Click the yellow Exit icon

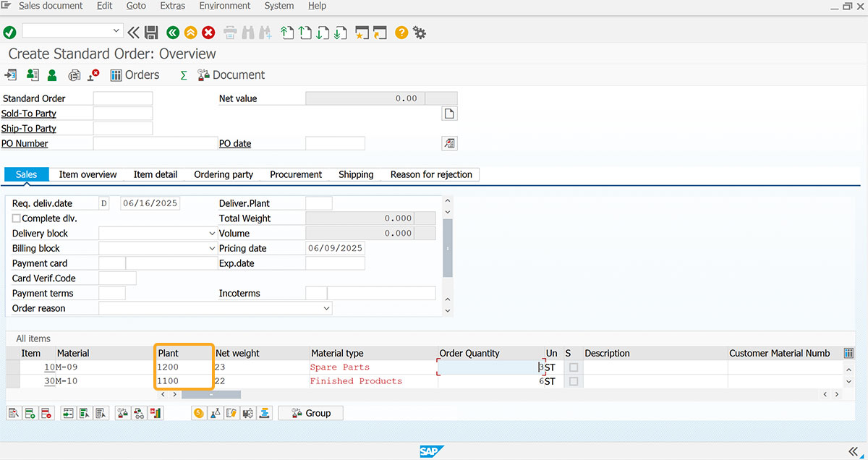[190, 33]
